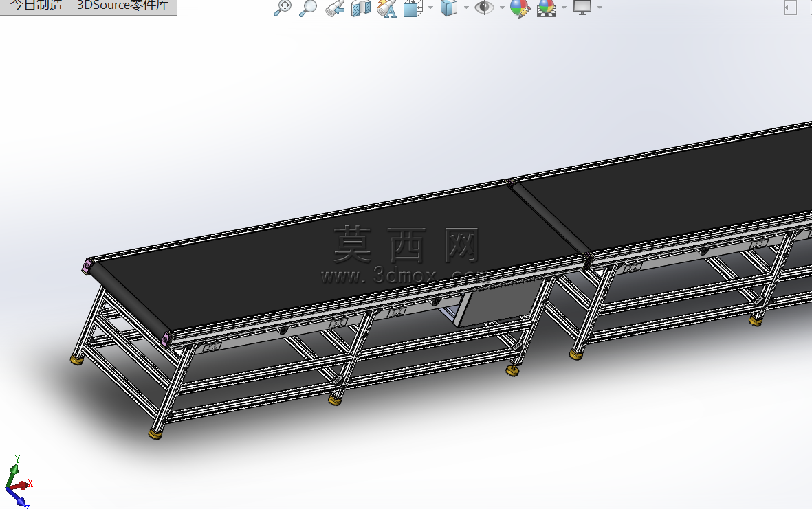Expand Display Style dropdown arrow
812x509 pixels.
[467, 8]
